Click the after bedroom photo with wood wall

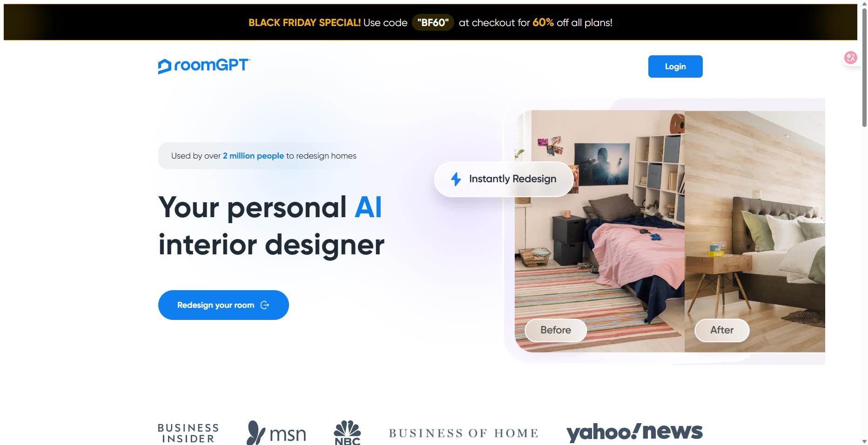[x=754, y=231]
